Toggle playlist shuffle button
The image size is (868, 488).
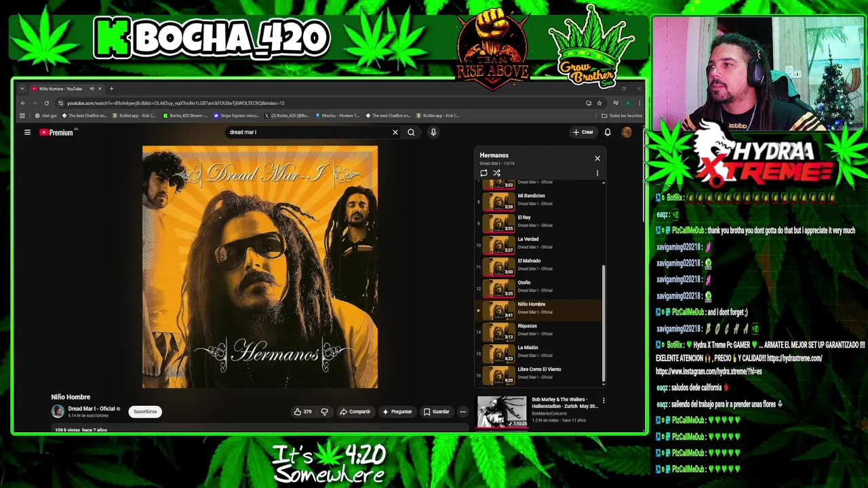click(496, 173)
